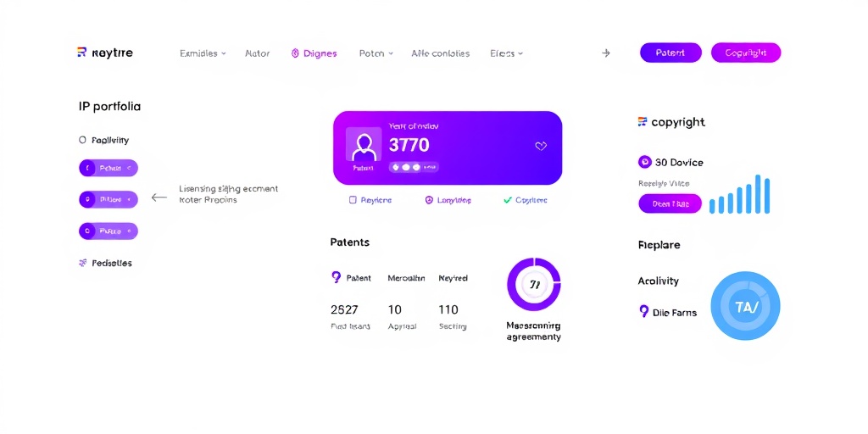Screen dimensions: 868x434
Task: Expand the Efecs dropdown
Action: [x=506, y=53]
